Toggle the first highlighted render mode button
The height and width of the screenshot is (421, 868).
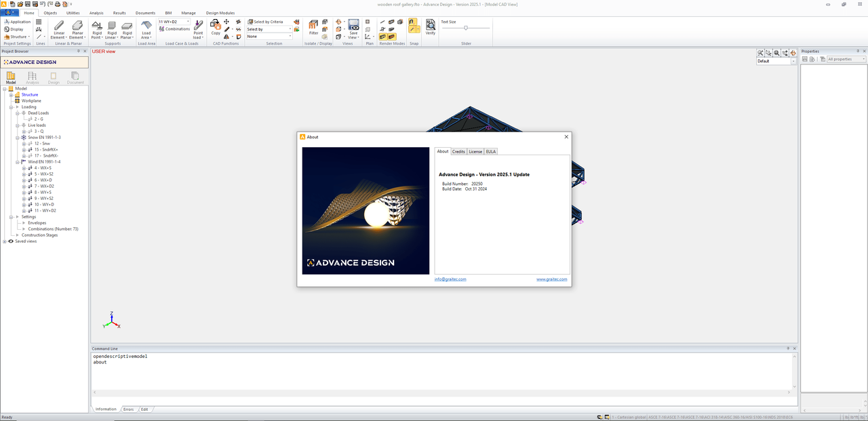pyautogui.click(x=383, y=37)
